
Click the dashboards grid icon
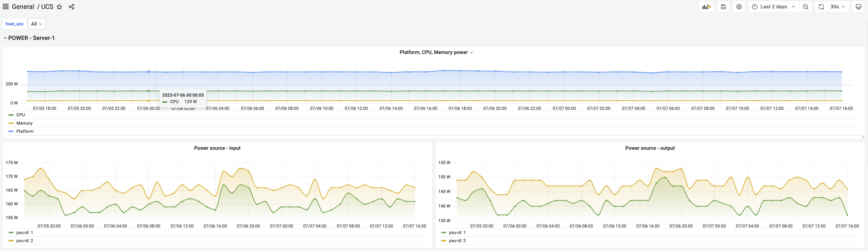(x=6, y=7)
